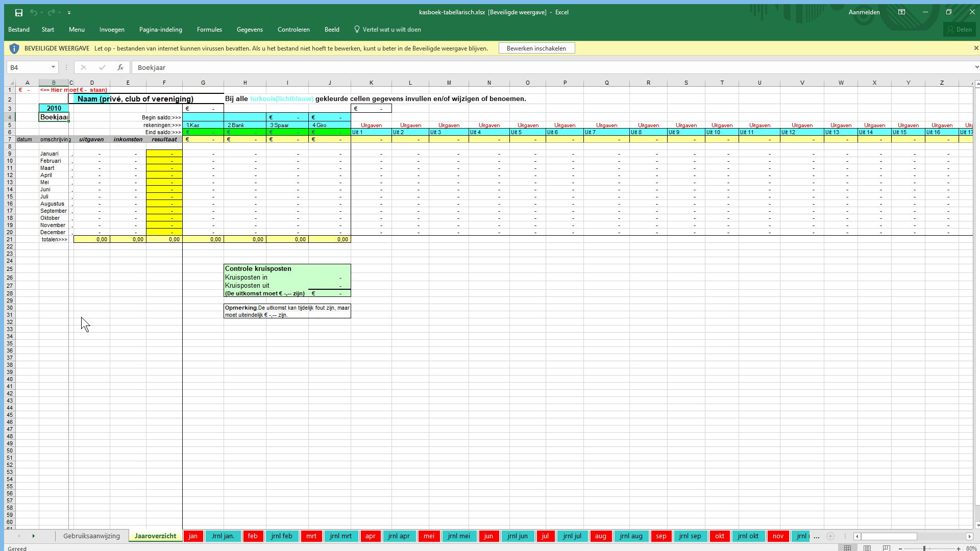
Task: Switch to Page Layout view in the status bar
Action: pos(867,548)
